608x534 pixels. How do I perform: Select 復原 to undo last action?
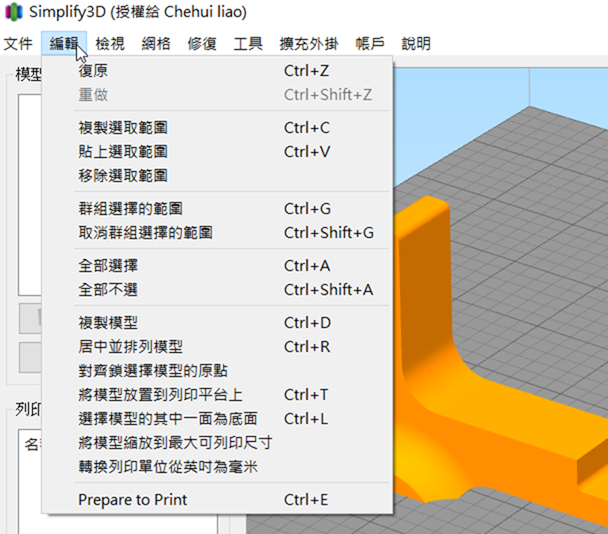pos(94,71)
